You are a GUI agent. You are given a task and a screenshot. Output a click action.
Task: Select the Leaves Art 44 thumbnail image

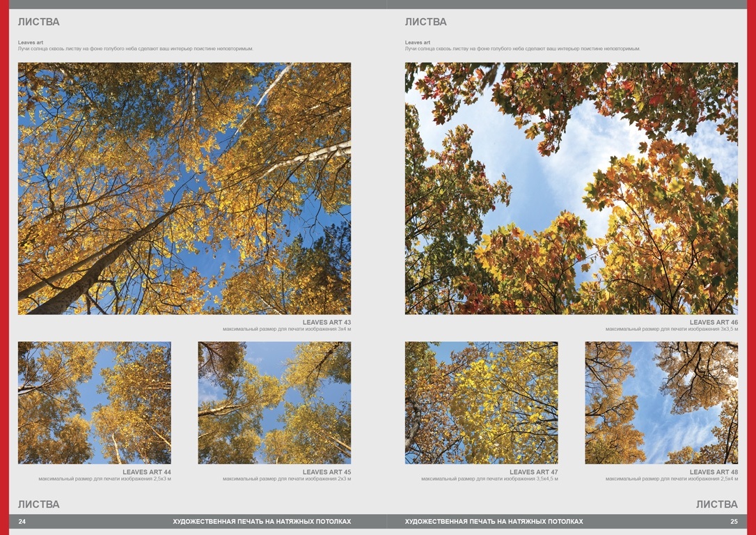[95, 403]
